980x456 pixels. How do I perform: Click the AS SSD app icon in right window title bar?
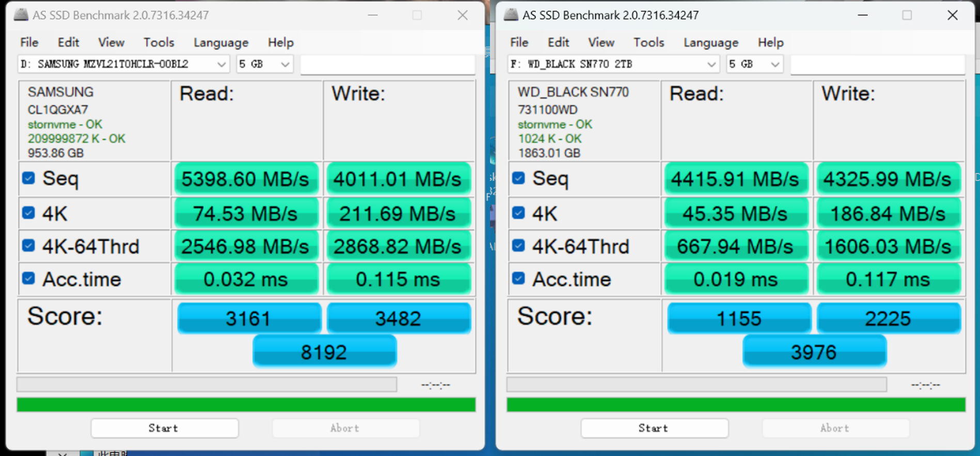click(511, 15)
